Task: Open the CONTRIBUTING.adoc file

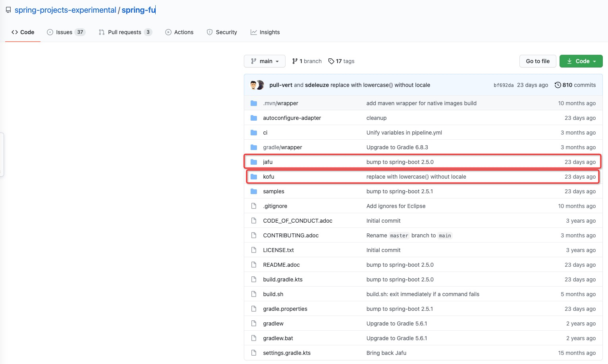Action: pos(291,235)
